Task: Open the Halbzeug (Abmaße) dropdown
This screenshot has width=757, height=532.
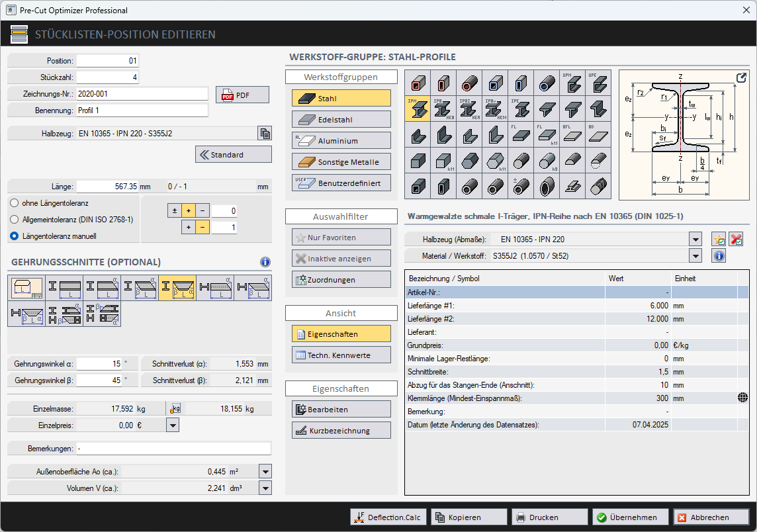Action: (696, 239)
